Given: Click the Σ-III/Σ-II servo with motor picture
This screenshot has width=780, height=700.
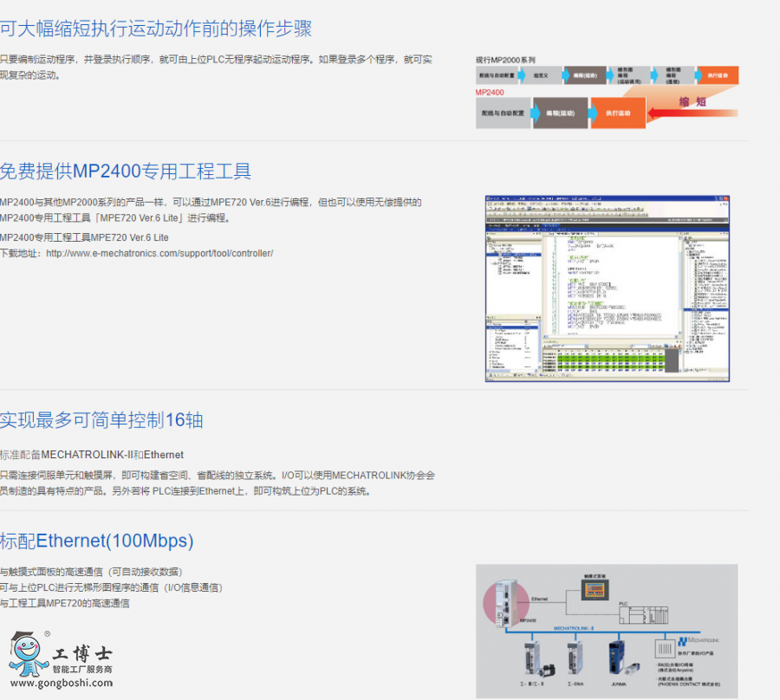Looking at the screenshot, I should coord(539,658).
